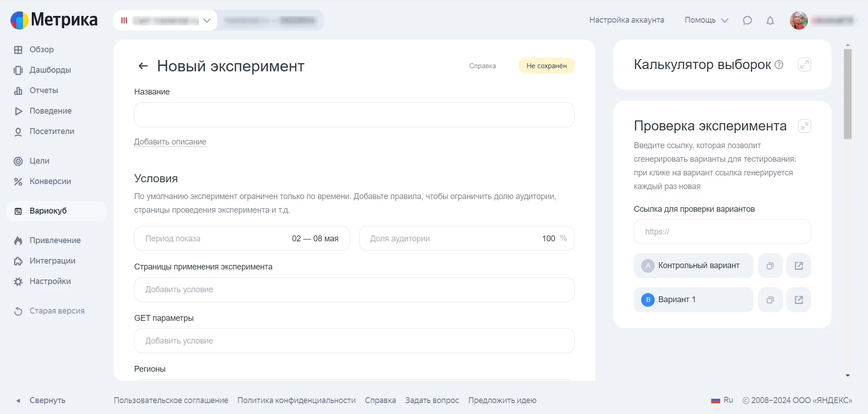Select the Контрольный вариант button

click(x=693, y=266)
